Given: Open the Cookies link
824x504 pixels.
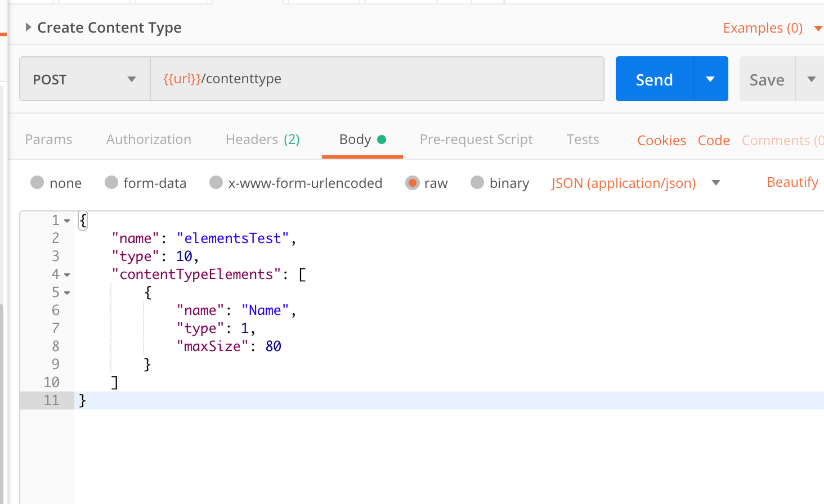Looking at the screenshot, I should [661, 141].
